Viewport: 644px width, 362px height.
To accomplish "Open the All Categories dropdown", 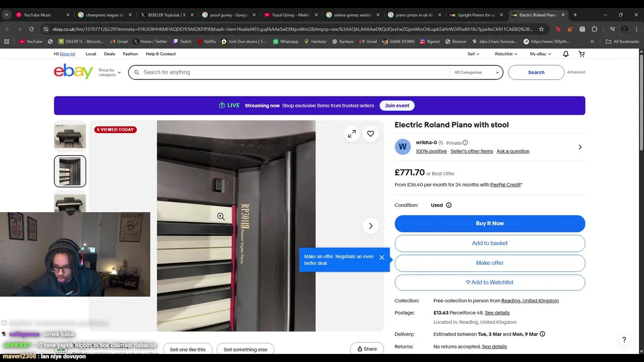I will pyautogui.click(x=476, y=72).
